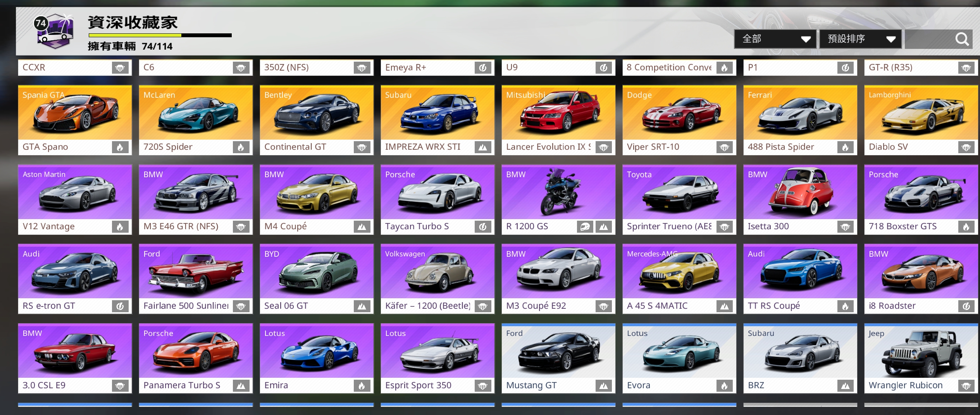
Task: Open the 預設排序 sort dropdown
Action: click(860, 39)
